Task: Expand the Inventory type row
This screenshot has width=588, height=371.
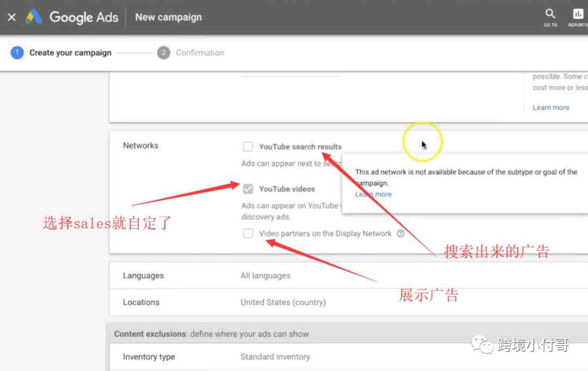Action: pos(349,357)
